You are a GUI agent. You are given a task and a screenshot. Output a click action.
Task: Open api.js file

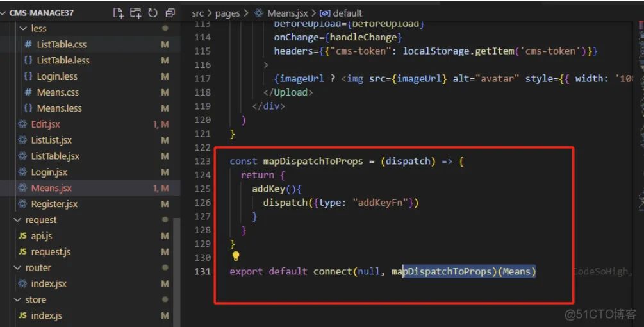point(42,236)
